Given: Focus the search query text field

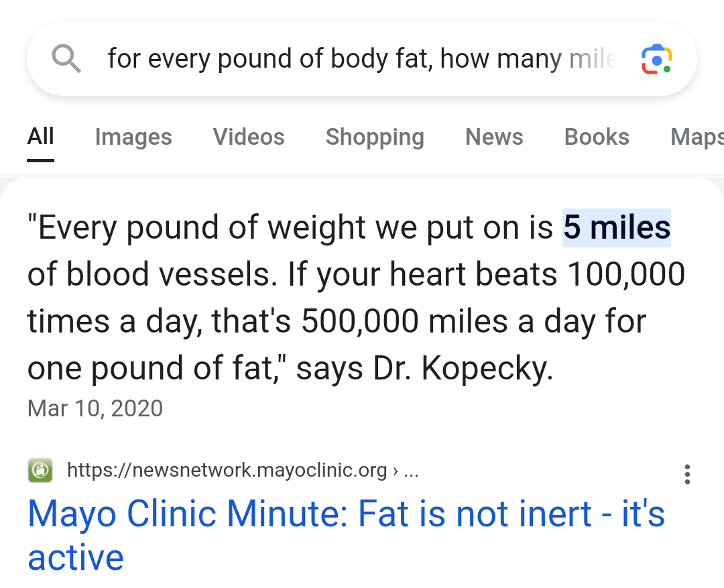Looking at the screenshot, I should 361,59.
